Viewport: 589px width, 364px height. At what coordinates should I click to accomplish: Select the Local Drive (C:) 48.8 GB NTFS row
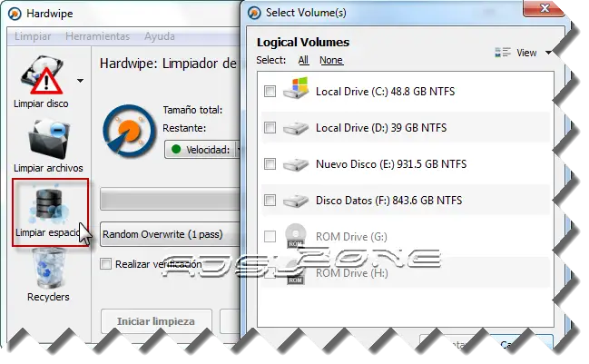pyautogui.click(x=406, y=92)
